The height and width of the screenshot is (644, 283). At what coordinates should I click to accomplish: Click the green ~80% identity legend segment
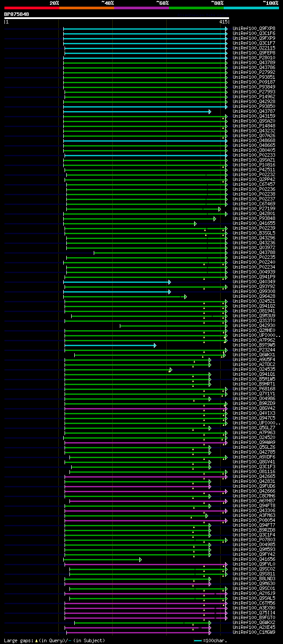(x=196, y=8)
